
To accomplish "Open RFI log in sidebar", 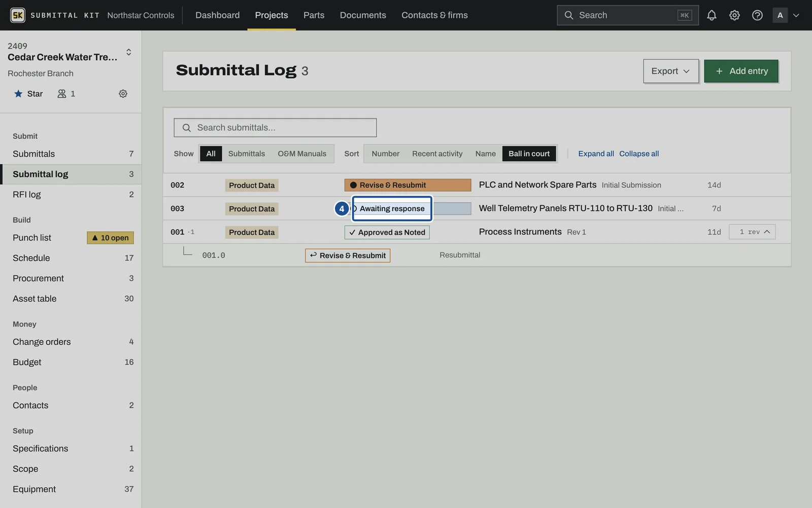I will (x=71, y=195).
